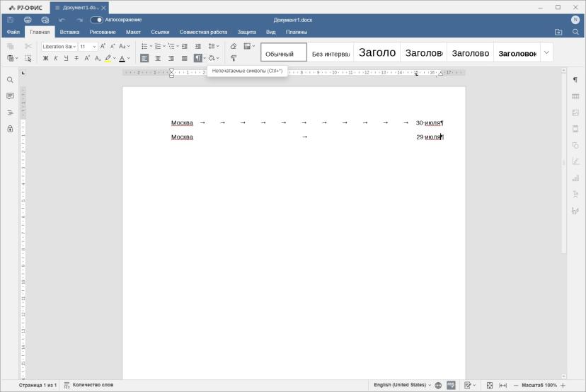Apply strikethrough formatting icon
This screenshot has width=586, height=392.
tap(76, 58)
